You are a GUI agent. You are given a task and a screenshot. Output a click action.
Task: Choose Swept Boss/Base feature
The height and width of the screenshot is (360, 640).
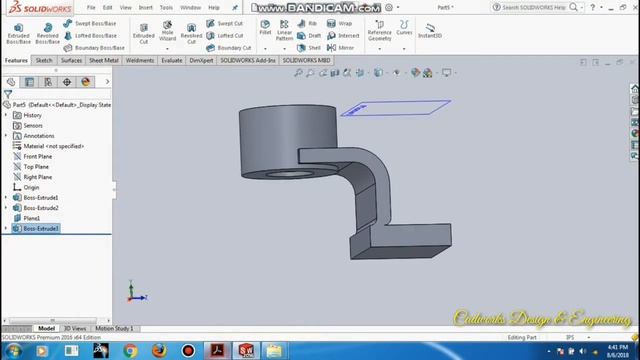click(90, 24)
